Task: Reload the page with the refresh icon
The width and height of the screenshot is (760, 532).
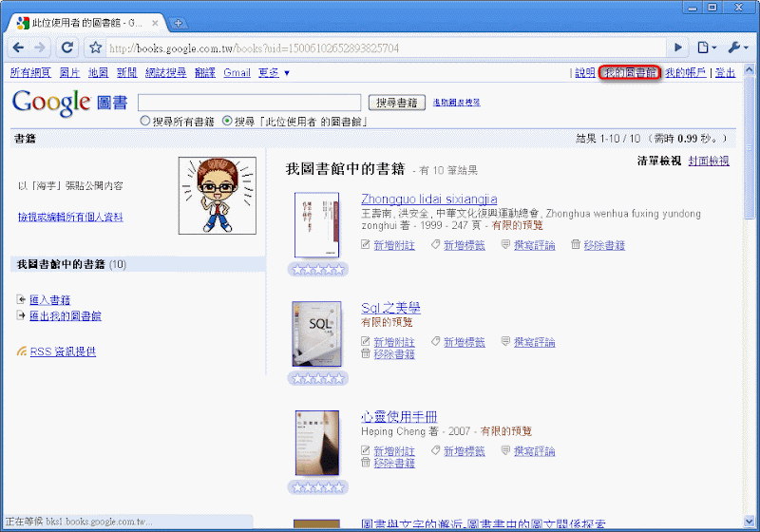Action: click(x=66, y=47)
